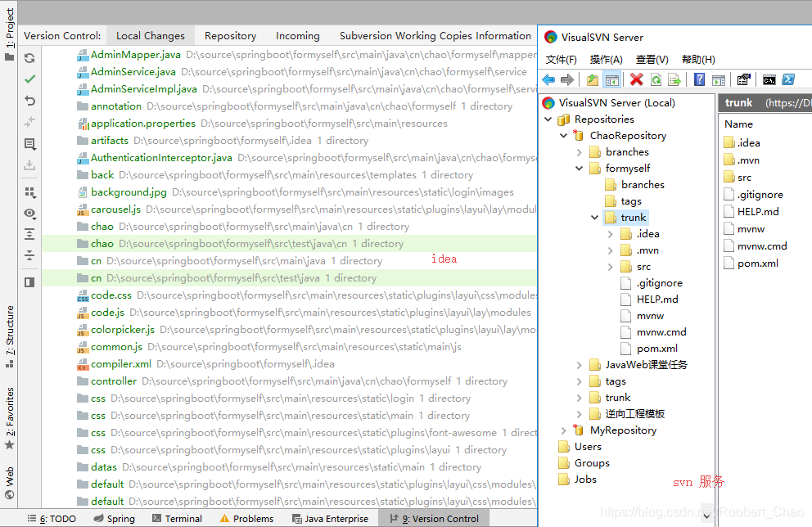812x527 pixels.
Task: Click the green Refresh page icon in VisualSVN
Action: click(656, 79)
